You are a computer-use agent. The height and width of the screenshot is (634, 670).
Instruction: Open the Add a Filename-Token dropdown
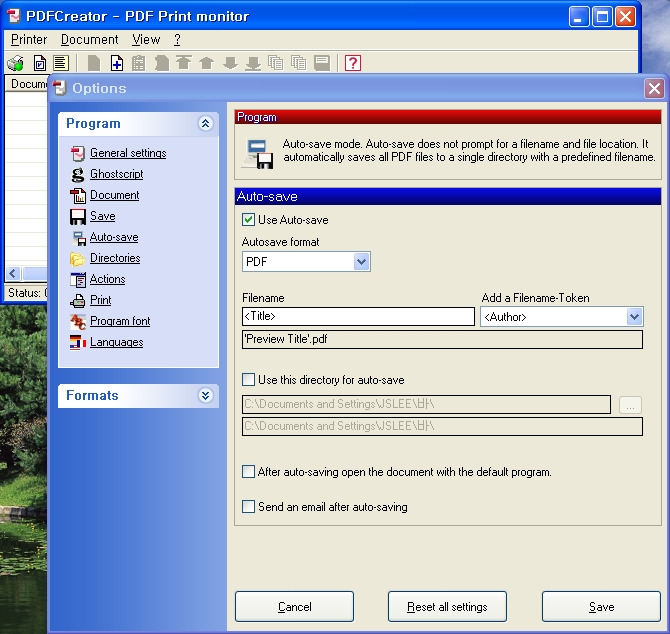coord(634,317)
